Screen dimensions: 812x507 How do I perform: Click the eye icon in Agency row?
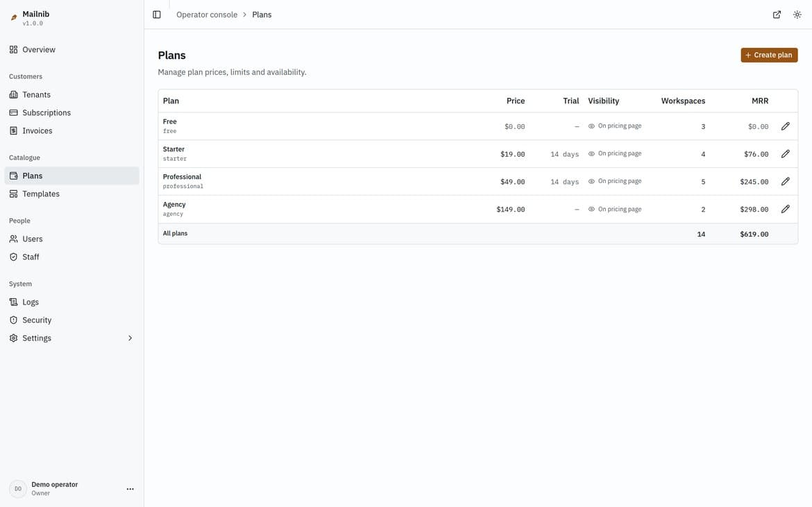[x=591, y=209]
